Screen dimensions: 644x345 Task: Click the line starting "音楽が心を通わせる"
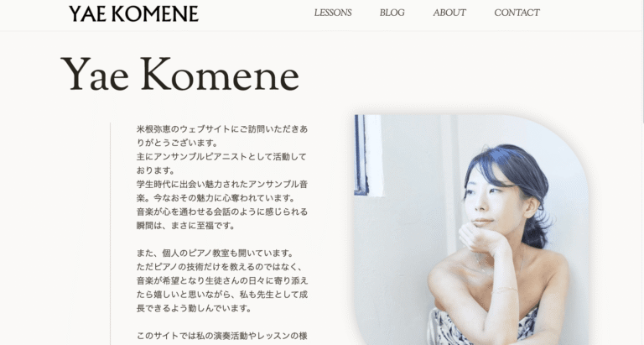pos(221,212)
